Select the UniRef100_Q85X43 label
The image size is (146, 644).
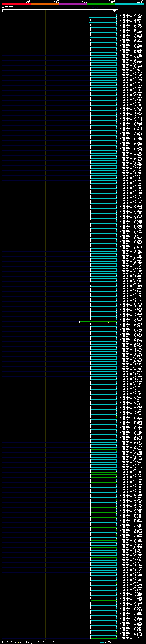click(x=131, y=331)
